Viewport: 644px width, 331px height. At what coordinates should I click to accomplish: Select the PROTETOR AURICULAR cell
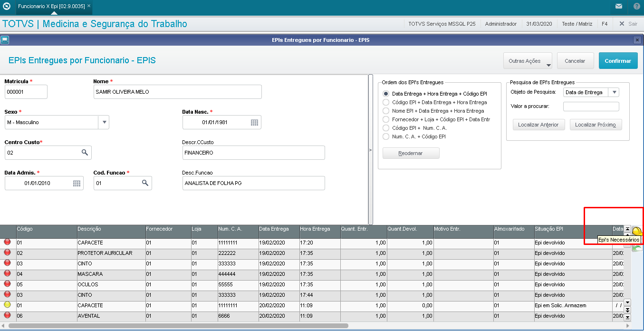click(x=111, y=253)
